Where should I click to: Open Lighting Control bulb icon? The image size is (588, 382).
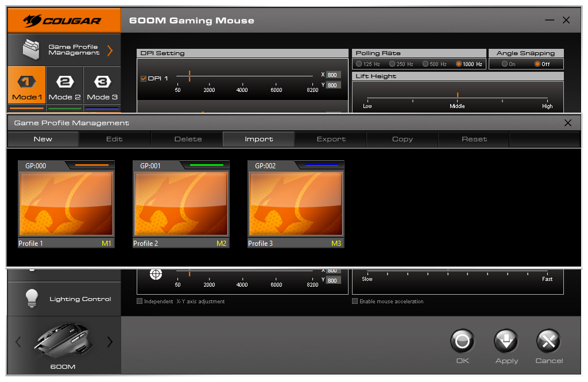(x=32, y=299)
